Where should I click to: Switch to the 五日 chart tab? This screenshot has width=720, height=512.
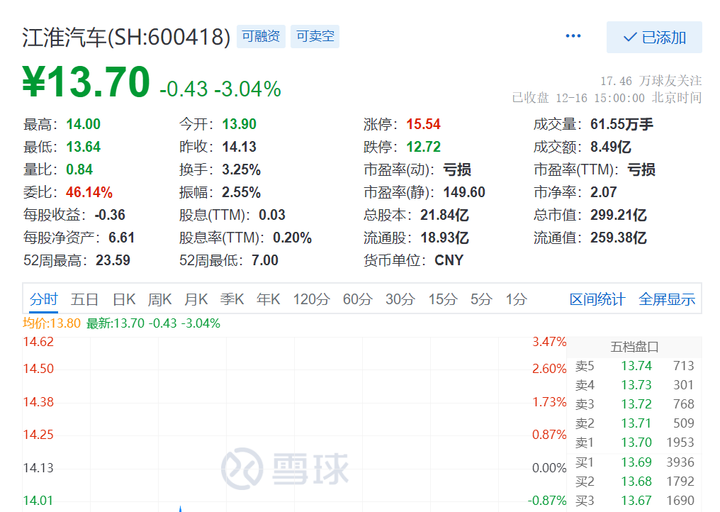point(84,299)
